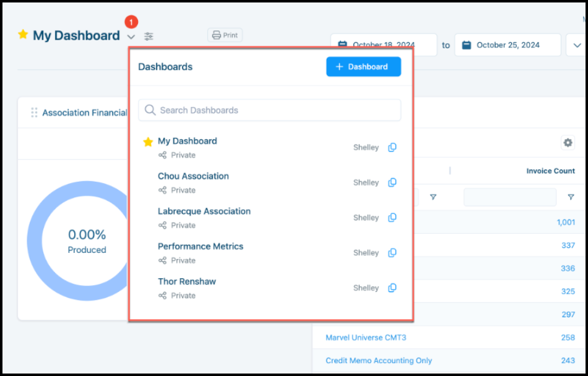The image size is (588, 376).
Task: Click the Search Dashboards field
Action: coord(270,110)
